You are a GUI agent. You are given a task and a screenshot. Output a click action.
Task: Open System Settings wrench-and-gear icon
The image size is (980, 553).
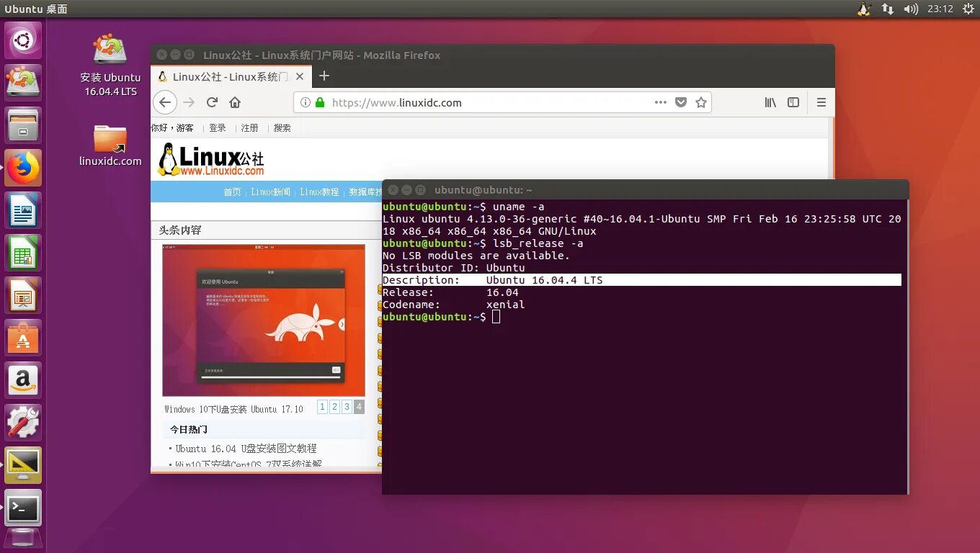tap(24, 423)
